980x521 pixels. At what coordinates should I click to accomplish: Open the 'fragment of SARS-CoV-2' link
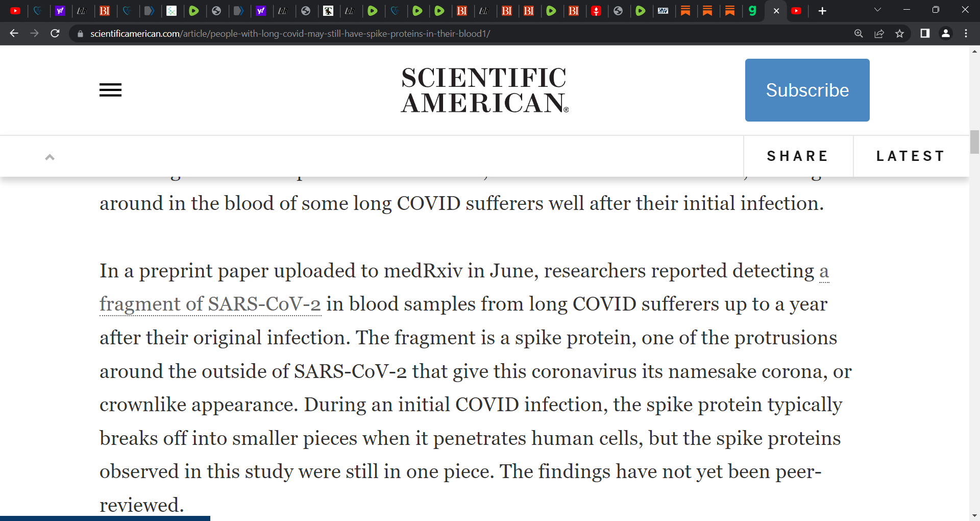point(210,304)
